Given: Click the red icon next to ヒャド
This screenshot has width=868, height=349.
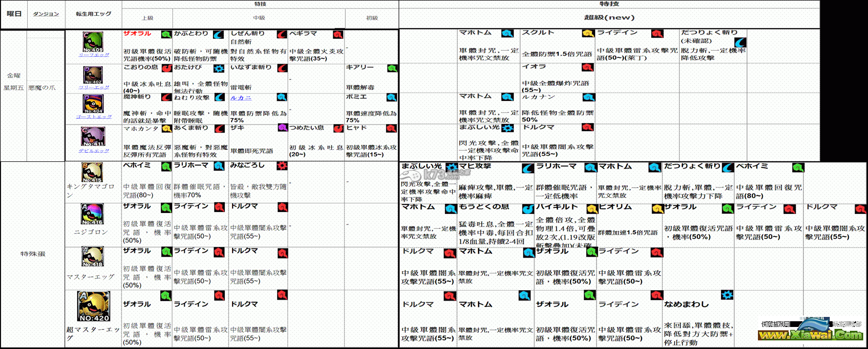Looking at the screenshot, I should tap(391, 128).
